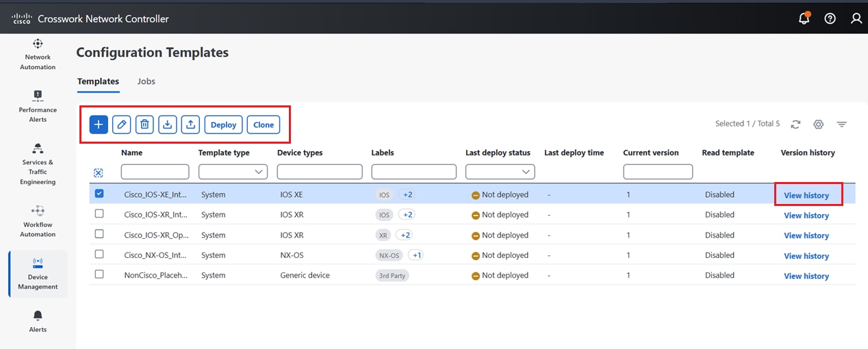View history for NonCisco_Placeh template
The width and height of the screenshot is (868, 349).
806,276
